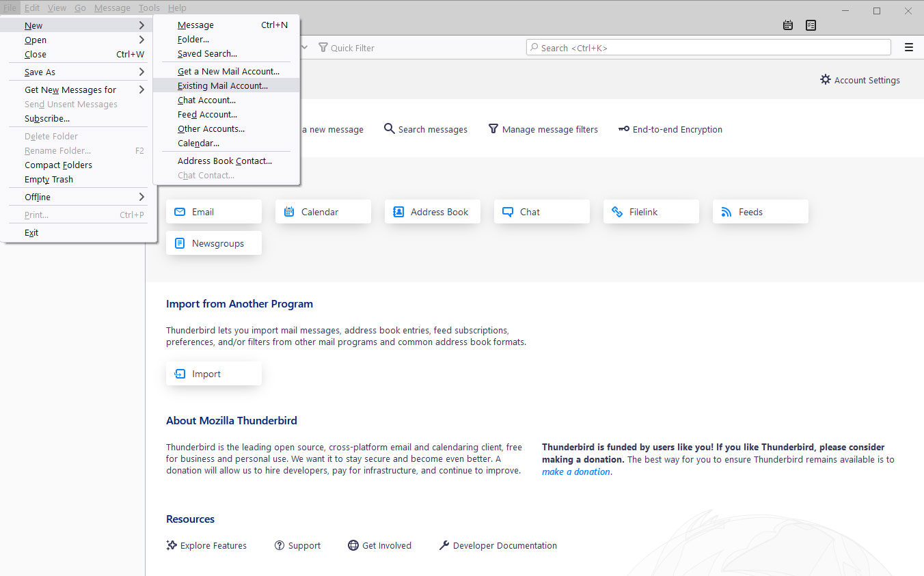This screenshot has height=576, width=924.
Task: Expand the Get New Messages for arrow
Action: (141, 90)
